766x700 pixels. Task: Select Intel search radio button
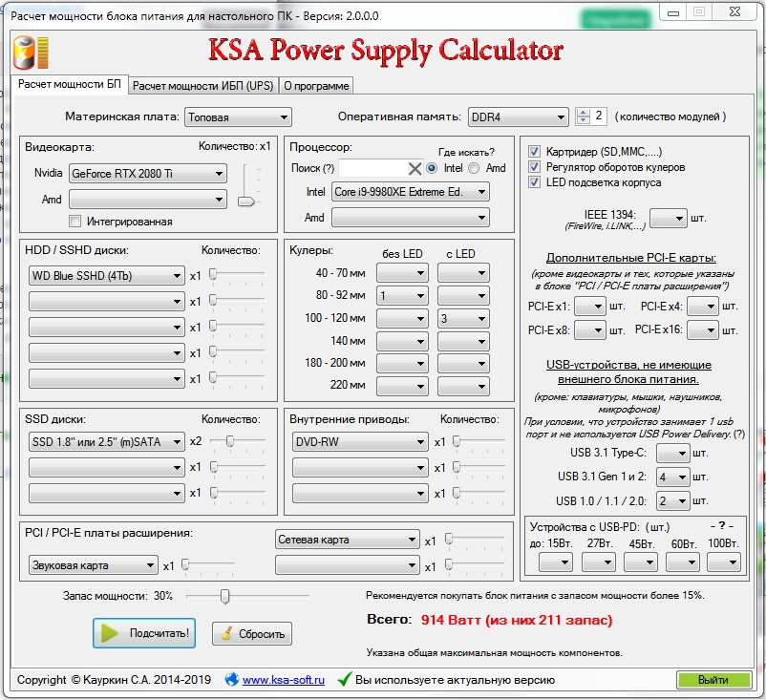(x=432, y=168)
